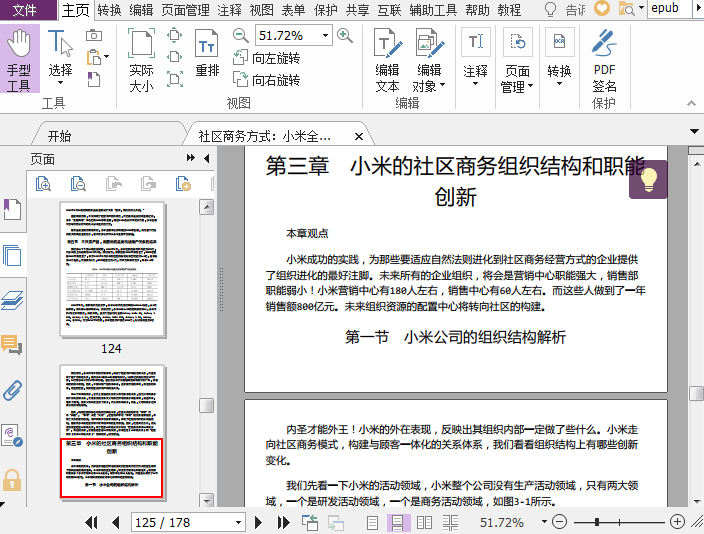Image resolution: width=704 pixels, height=534 pixels.
Task: Click the purple lightbulb tip button
Action: 648,179
